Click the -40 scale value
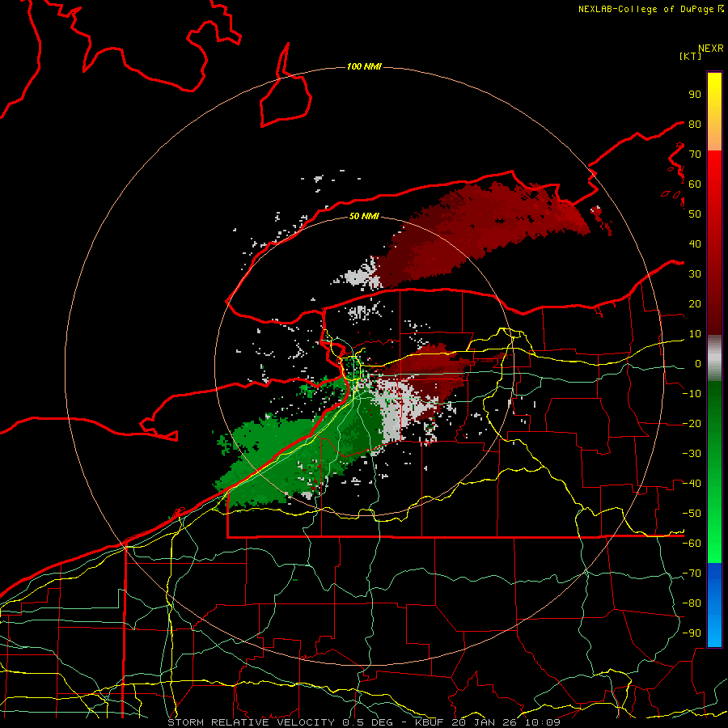 click(692, 484)
